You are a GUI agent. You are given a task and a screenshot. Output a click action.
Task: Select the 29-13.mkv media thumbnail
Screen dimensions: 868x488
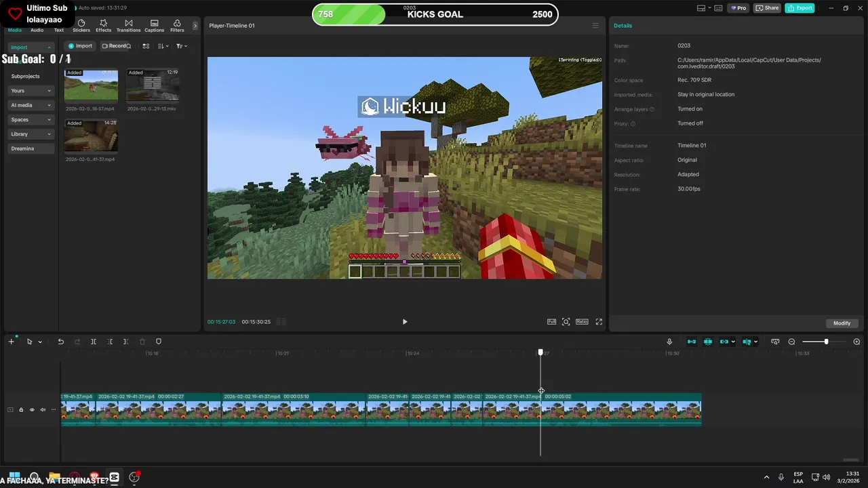point(153,85)
